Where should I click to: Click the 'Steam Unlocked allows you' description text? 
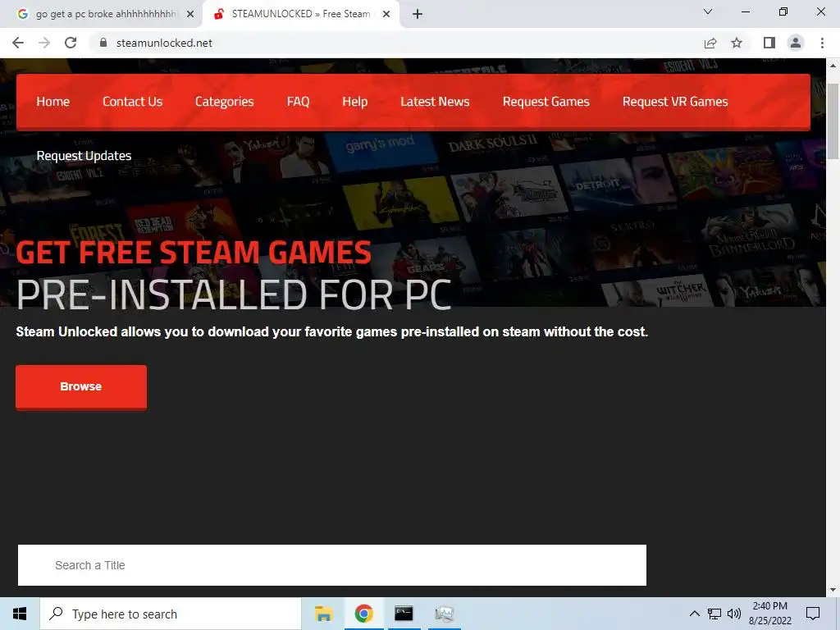click(332, 332)
